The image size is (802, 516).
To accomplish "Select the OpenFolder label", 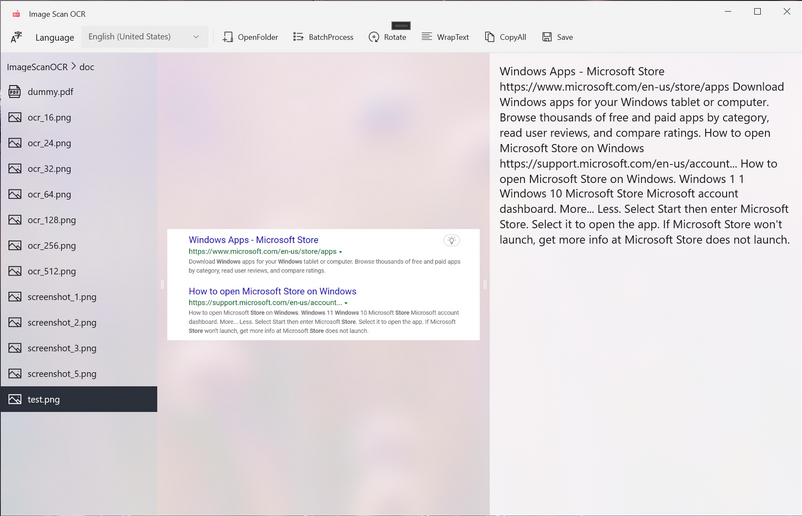I will pyautogui.click(x=258, y=37).
